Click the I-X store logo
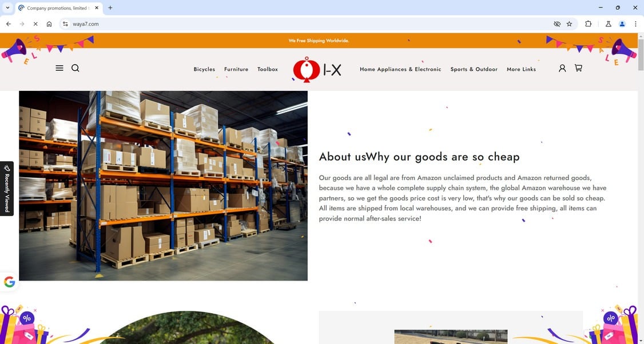The width and height of the screenshot is (644, 344). pos(317,69)
